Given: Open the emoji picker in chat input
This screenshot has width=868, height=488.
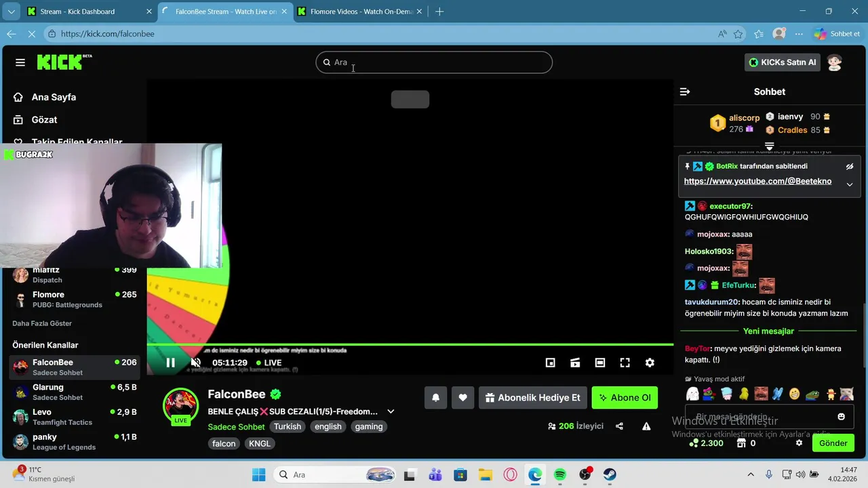Looking at the screenshot, I should pyautogui.click(x=842, y=416).
